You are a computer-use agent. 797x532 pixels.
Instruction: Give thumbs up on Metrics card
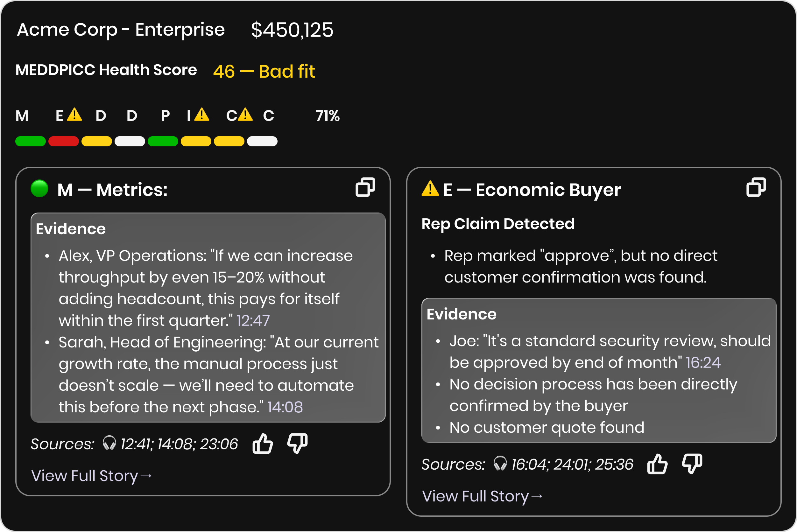coord(262,444)
